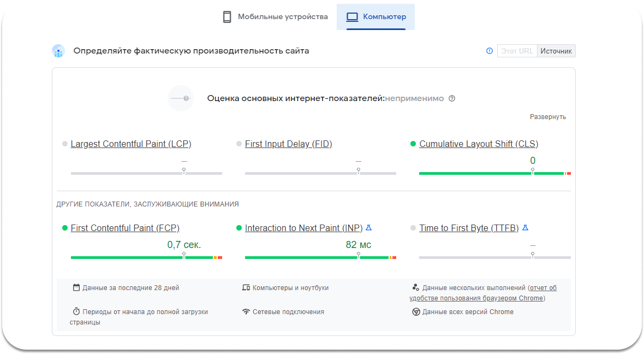This screenshot has width=644, height=354.
Task: Click the Wi-Fi network connections icon
Action: [x=246, y=312]
